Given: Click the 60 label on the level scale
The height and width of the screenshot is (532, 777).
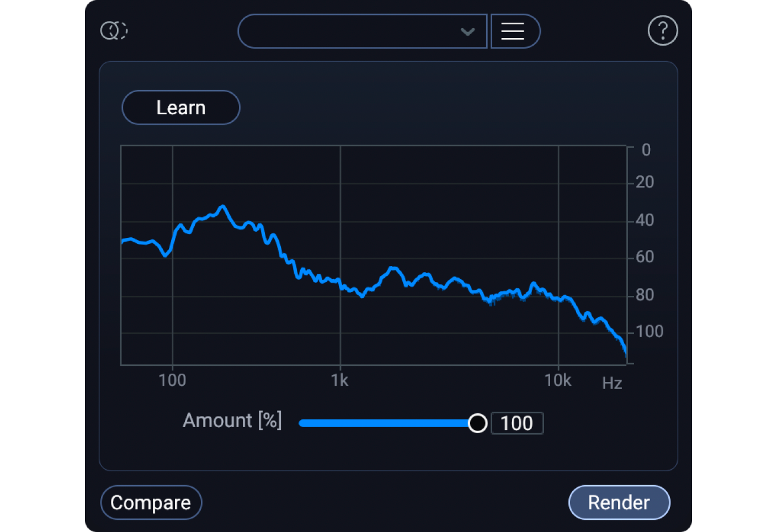Looking at the screenshot, I should (645, 257).
